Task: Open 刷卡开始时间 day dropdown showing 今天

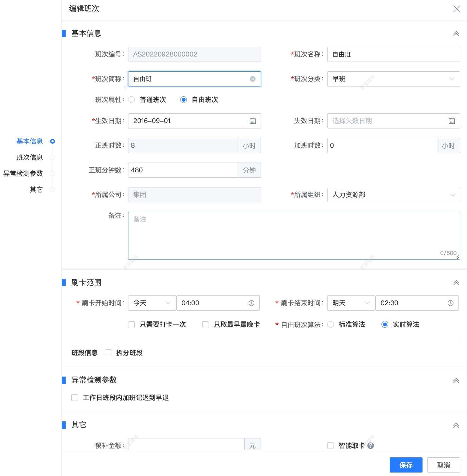Action: (x=152, y=303)
